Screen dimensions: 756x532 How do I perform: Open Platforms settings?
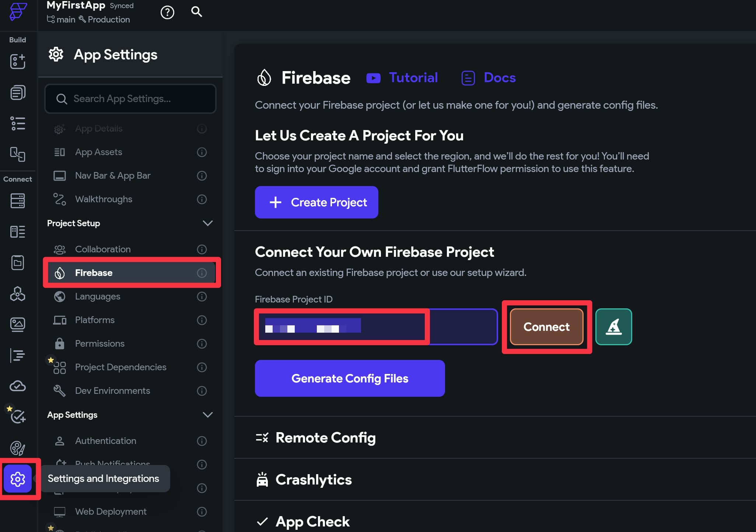click(130, 320)
